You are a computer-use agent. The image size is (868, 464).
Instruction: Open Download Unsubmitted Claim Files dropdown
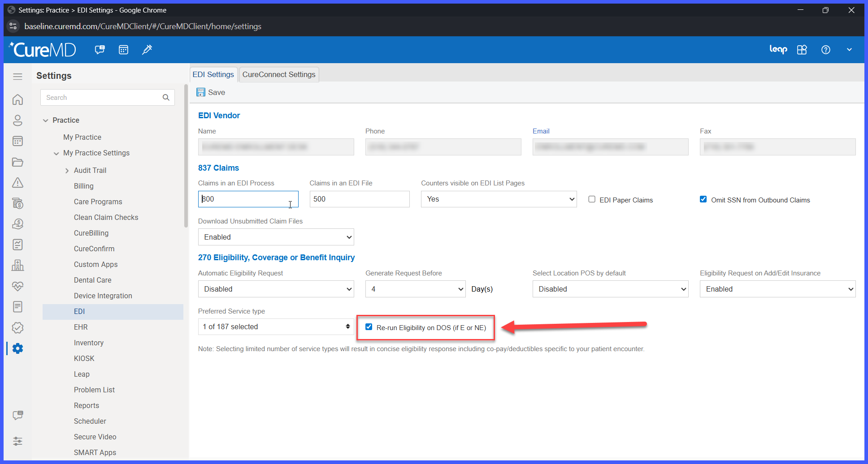276,237
